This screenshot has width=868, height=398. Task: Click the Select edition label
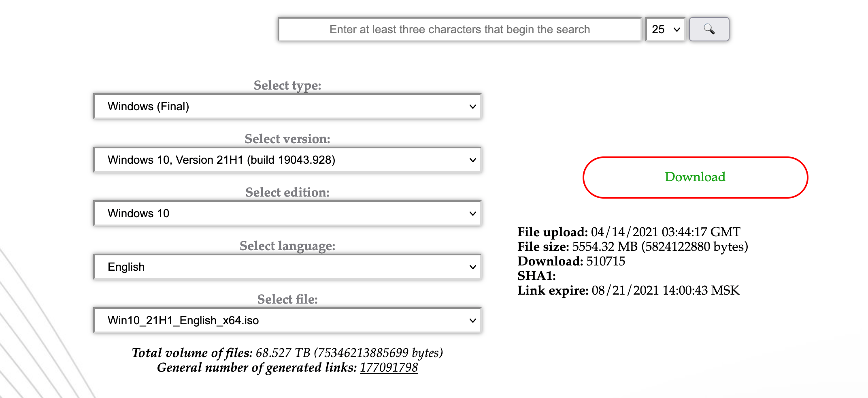click(287, 192)
